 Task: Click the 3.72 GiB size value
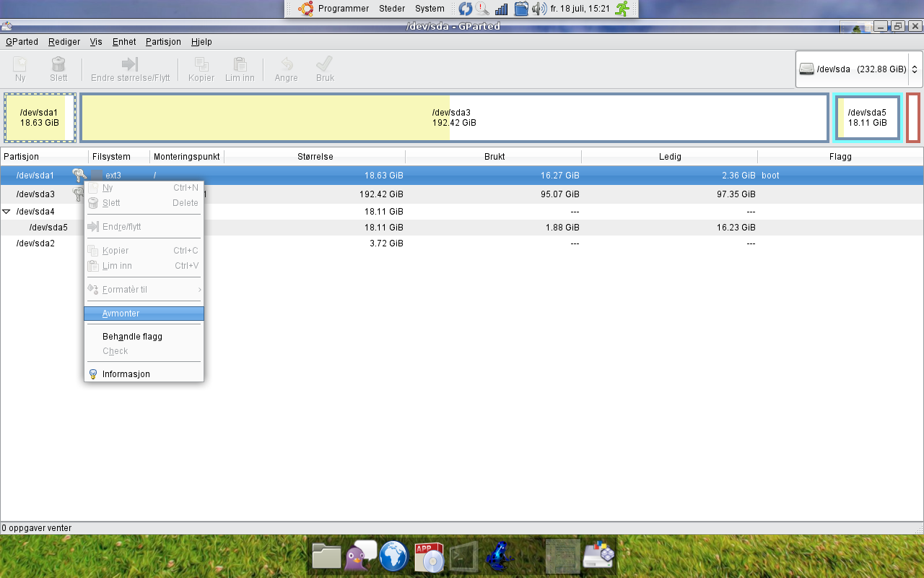coord(386,243)
